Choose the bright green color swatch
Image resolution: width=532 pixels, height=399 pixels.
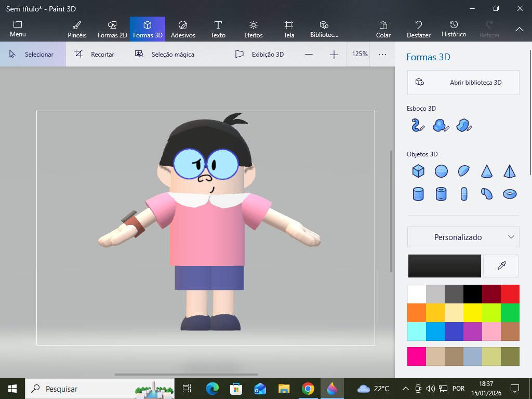pos(510,313)
